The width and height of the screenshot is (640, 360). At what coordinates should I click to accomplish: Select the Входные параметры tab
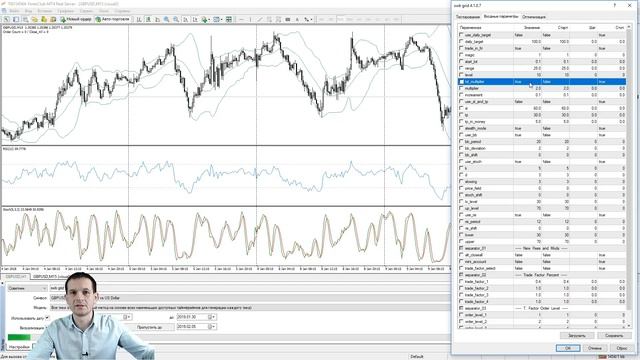click(501, 17)
